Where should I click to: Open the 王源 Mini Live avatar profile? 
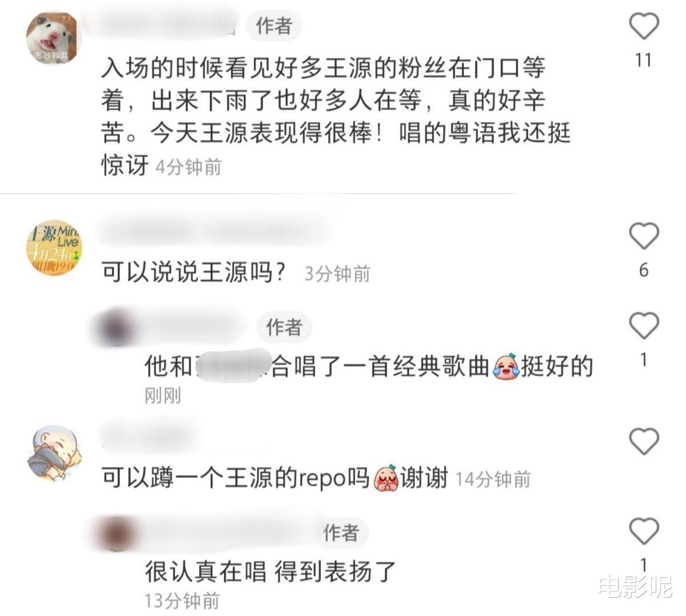coord(54,247)
